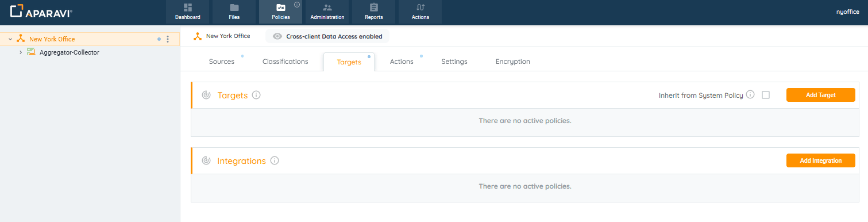The width and height of the screenshot is (868, 222).
Task: Go to the Files section
Action: point(234,12)
